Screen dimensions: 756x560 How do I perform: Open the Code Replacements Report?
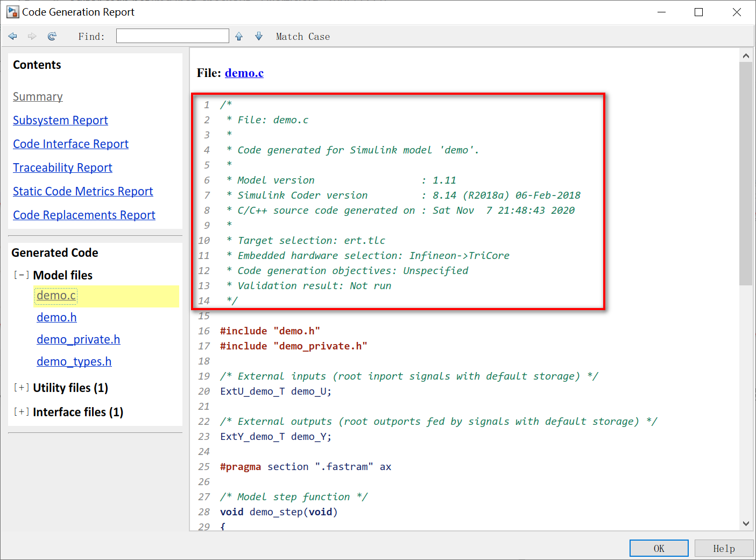pyautogui.click(x=84, y=215)
